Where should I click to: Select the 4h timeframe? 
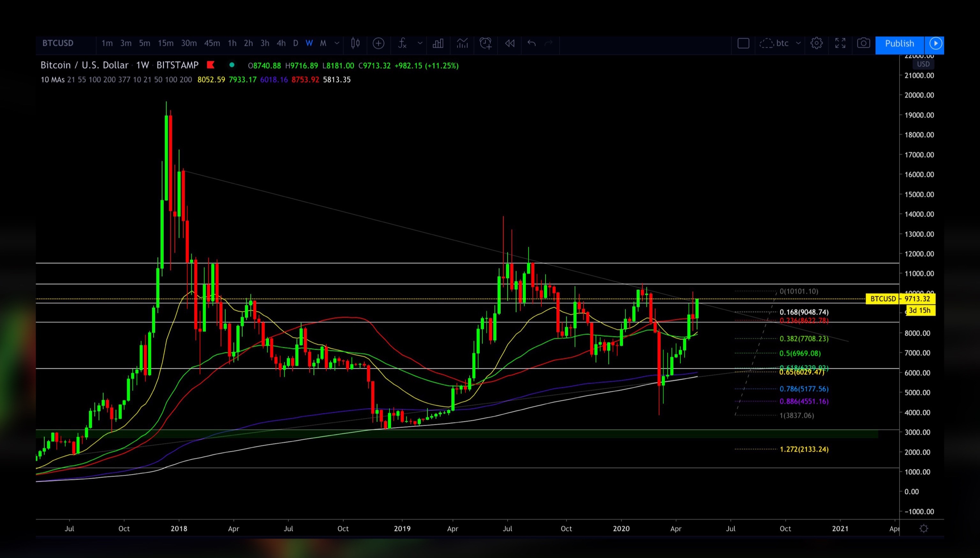[x=281, y=43]
